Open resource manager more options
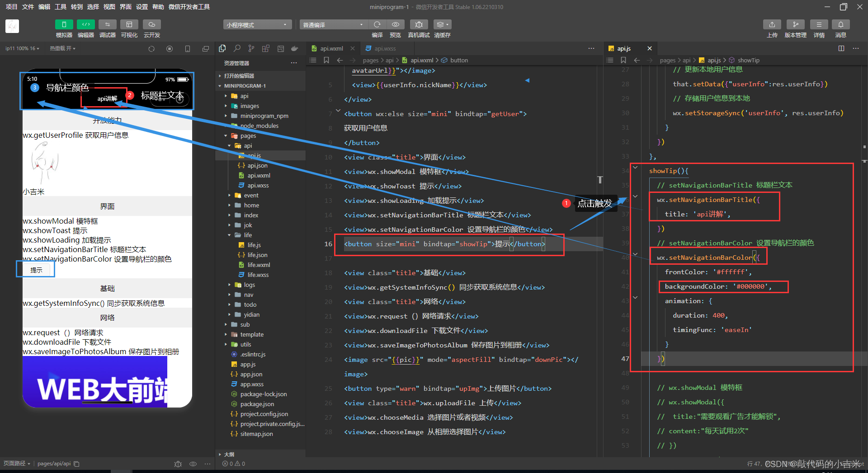 [294, 63]
